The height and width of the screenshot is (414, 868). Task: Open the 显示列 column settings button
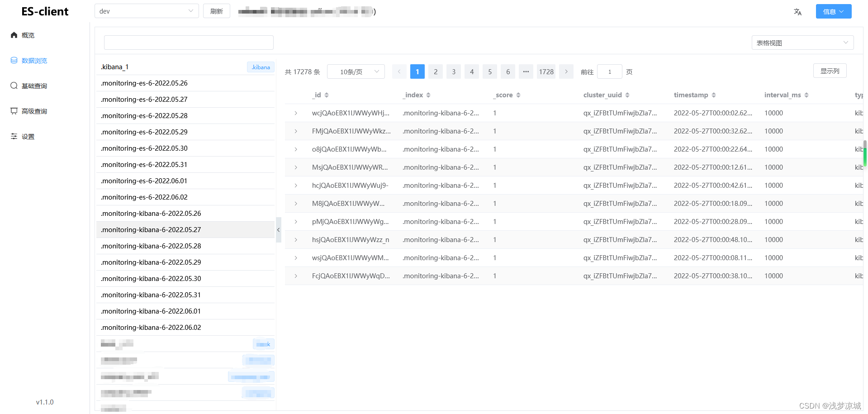coord(830,71)
